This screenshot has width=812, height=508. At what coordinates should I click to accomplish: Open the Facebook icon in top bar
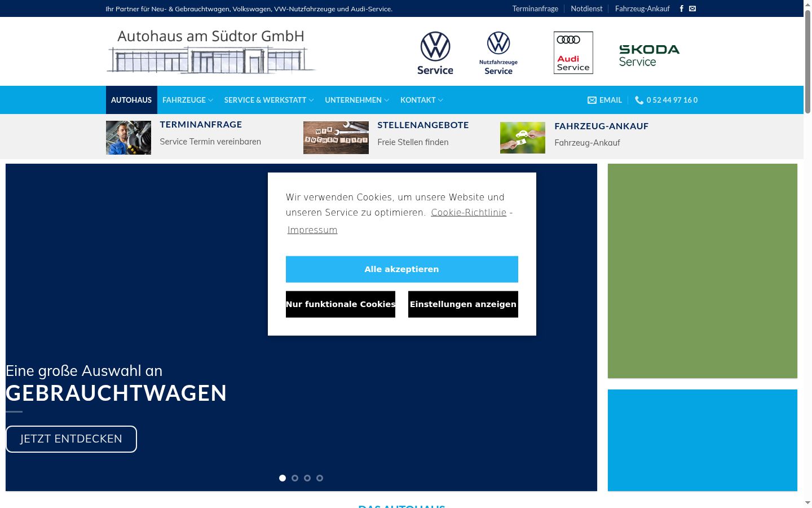pyautogui.click(x=682, y=8)
